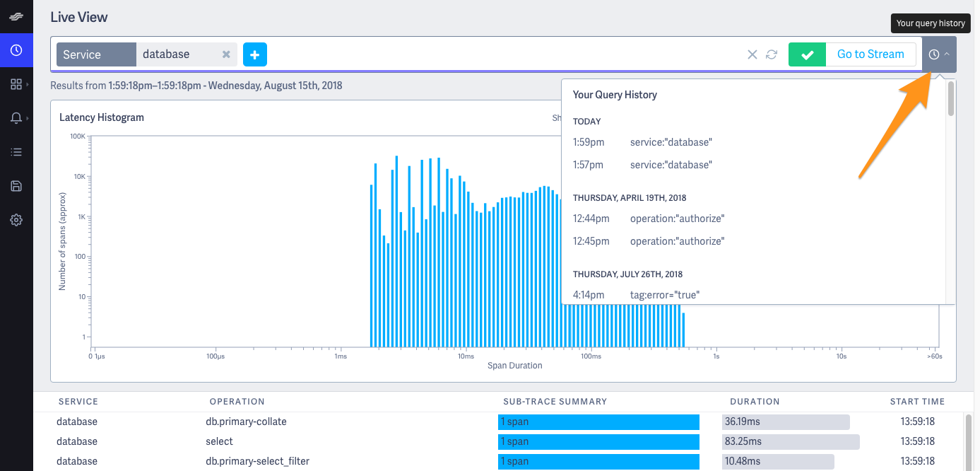The image size is (980, 471).
Task: Run query with the green checkmark button
Action: (x=807, y=54)
